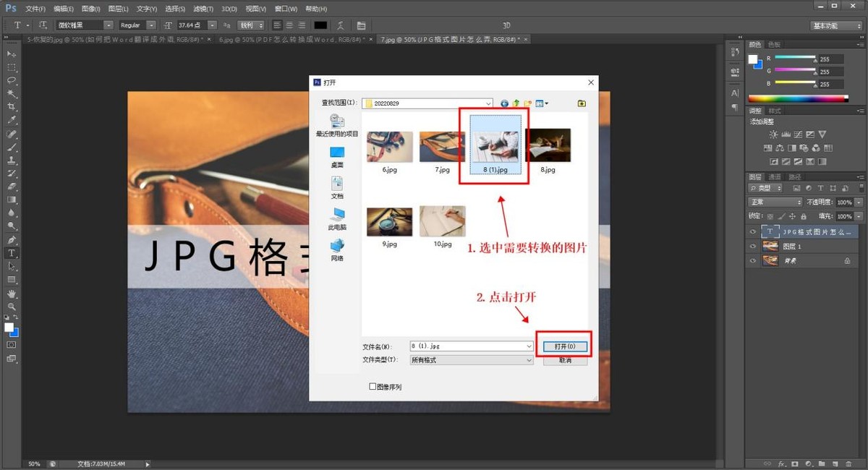The height and width of the screenshot is (470, 868).
Task: Click the 取消 button in the dialog
Action: [564, 360]
